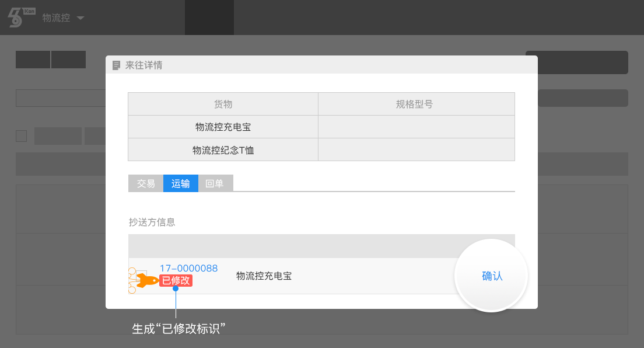Click the background search input field
The height and width of the screenshot is (348, 644).
[61, 98]
